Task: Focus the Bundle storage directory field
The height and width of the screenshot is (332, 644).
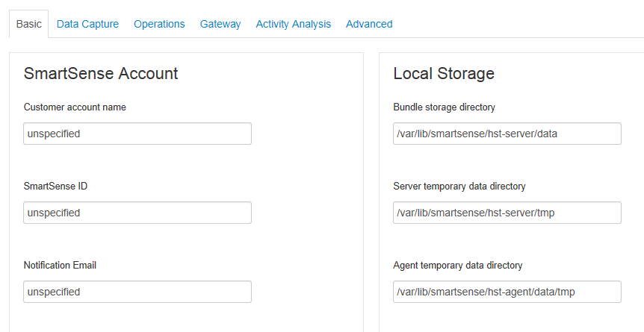Action: pyautogui.click(x=507, y=134)
